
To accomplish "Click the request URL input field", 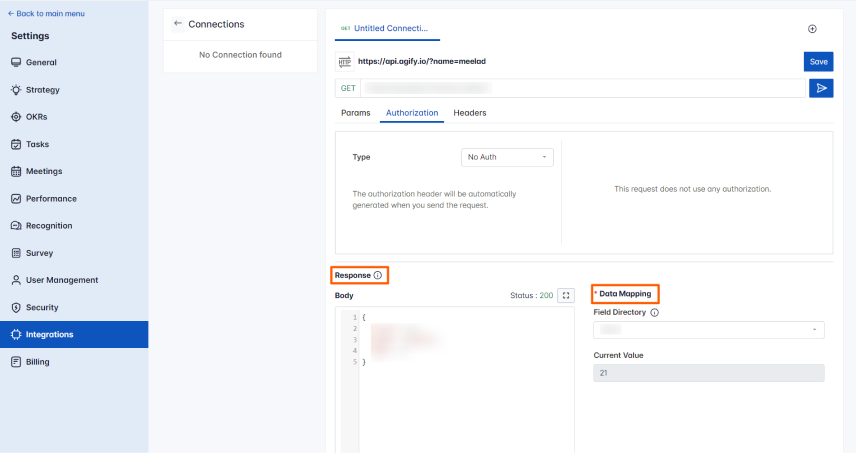I will click(x=582, y=88).
